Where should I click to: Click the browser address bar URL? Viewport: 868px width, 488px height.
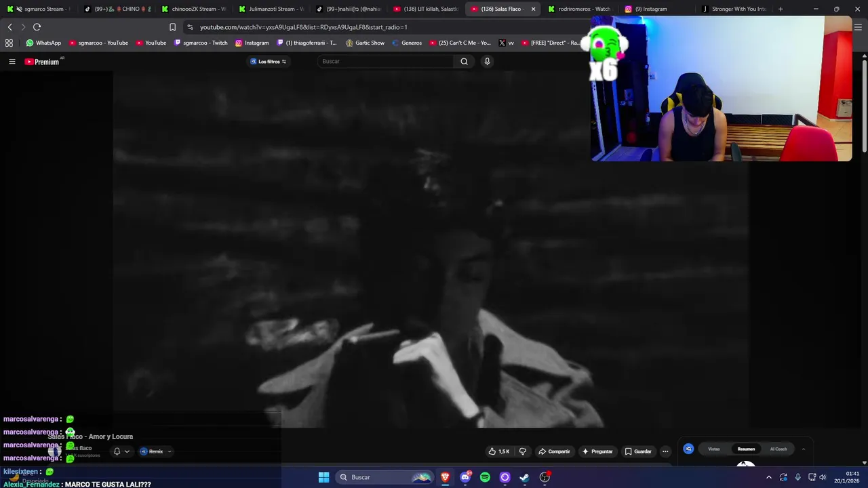pos(303,27)
